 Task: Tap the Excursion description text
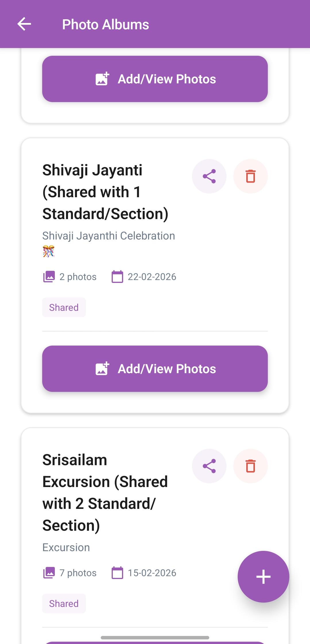[x=66, y=547]
